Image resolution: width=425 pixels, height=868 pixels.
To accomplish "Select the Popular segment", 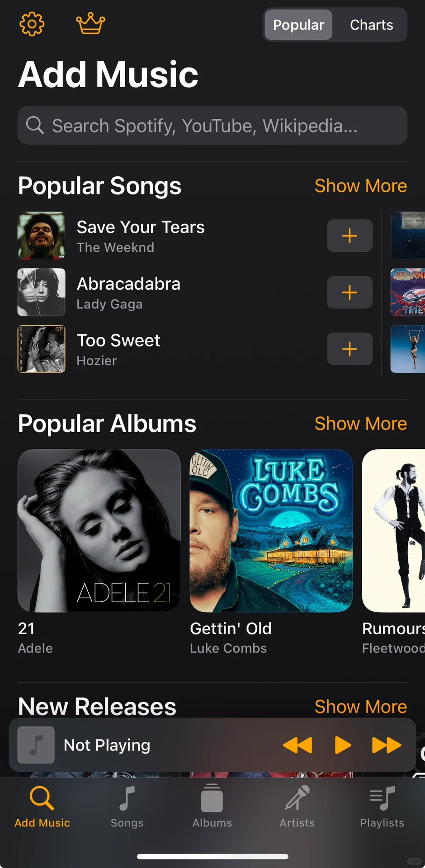I will point(298,25).
